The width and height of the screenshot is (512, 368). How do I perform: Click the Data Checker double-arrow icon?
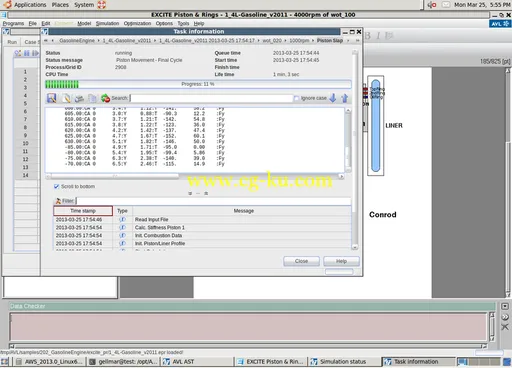coord(505,317)
